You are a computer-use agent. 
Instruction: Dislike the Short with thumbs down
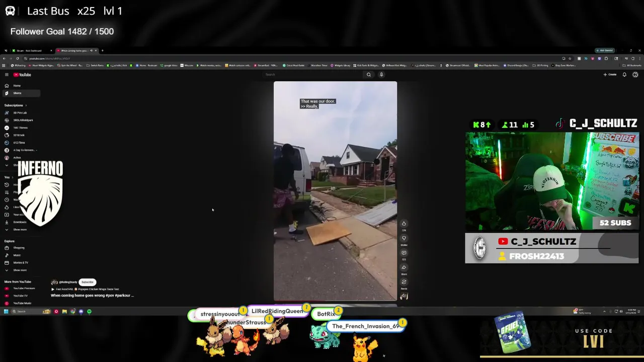pos(404,238)
